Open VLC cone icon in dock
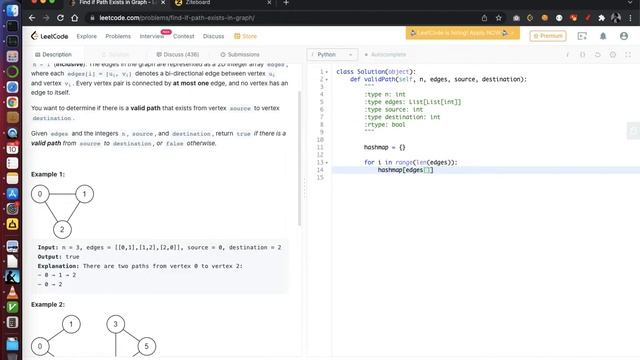The image size is (640, 360). (12, 292)
